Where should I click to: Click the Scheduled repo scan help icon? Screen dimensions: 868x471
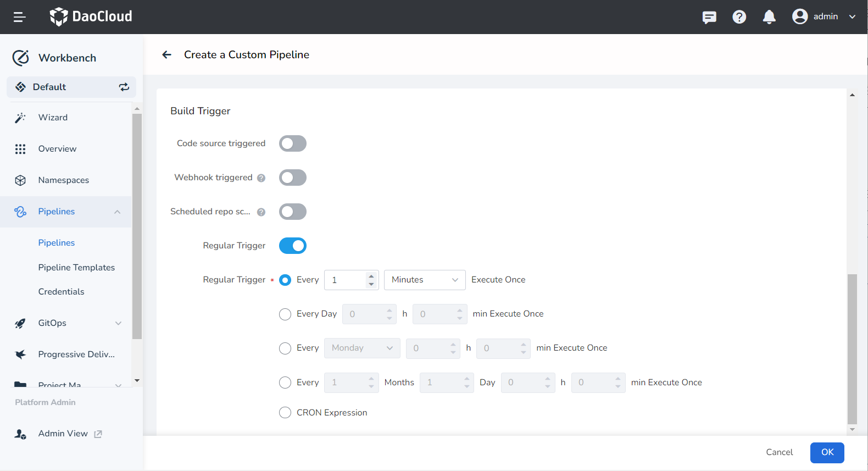click(x=261, y=212)
